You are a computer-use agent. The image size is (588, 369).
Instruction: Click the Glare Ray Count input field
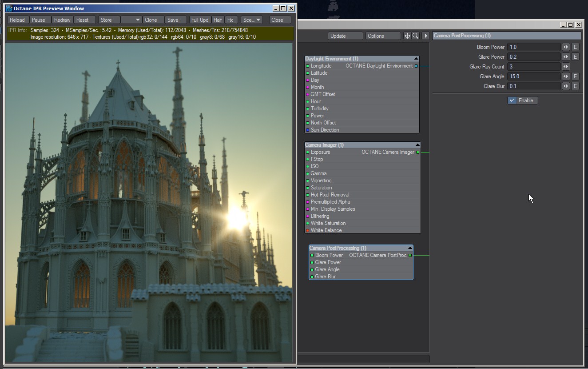pos(534,67)
